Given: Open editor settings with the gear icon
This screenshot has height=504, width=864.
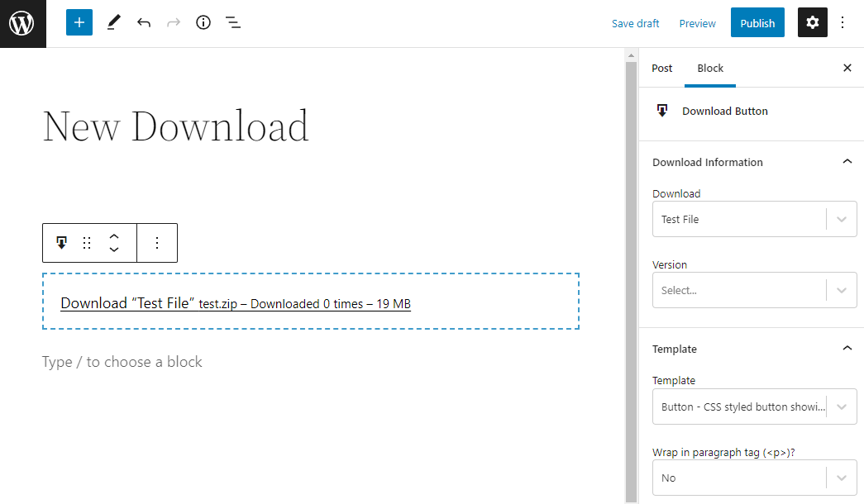Looking at the screenshot, I should point(812,22).
